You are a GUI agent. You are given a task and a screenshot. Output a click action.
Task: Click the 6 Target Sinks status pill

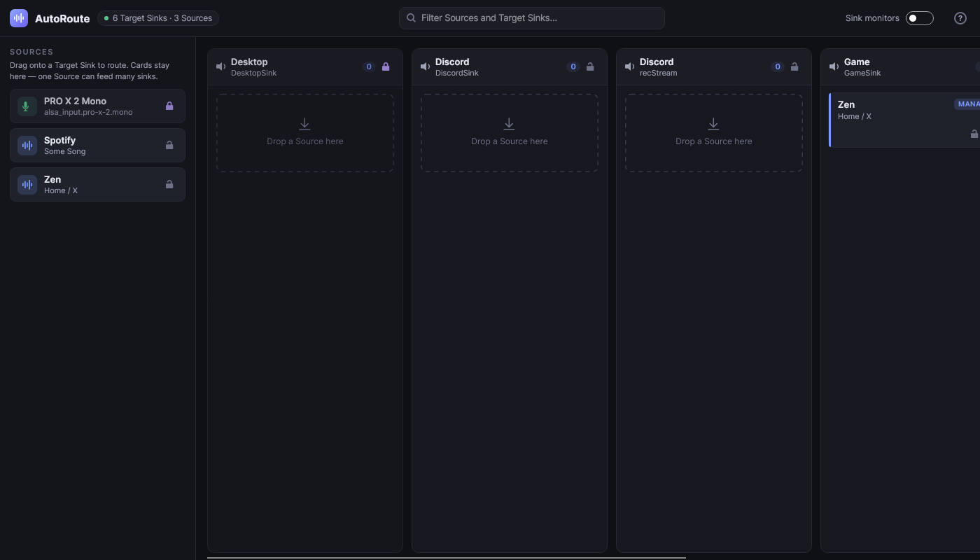coord(158,18)
